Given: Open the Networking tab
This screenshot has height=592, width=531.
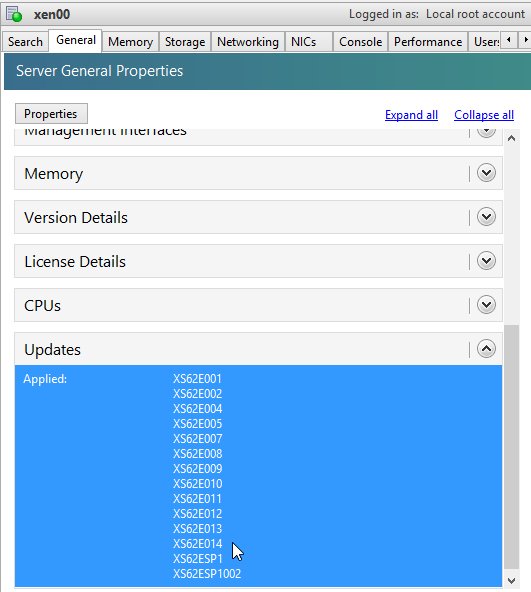Looking at the screenshot, I should [x=248, y=42].
